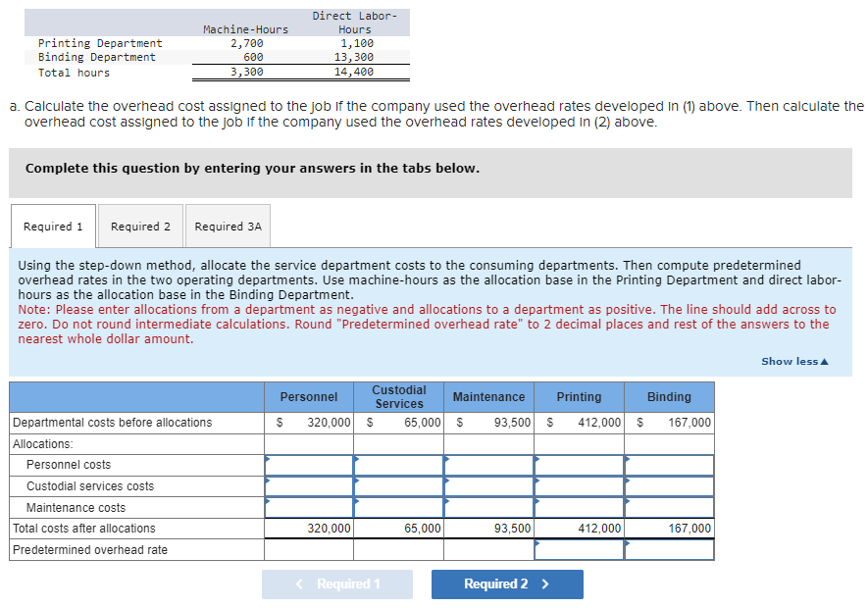Click the Direct Labor-Hours column heading

[355, 23]
